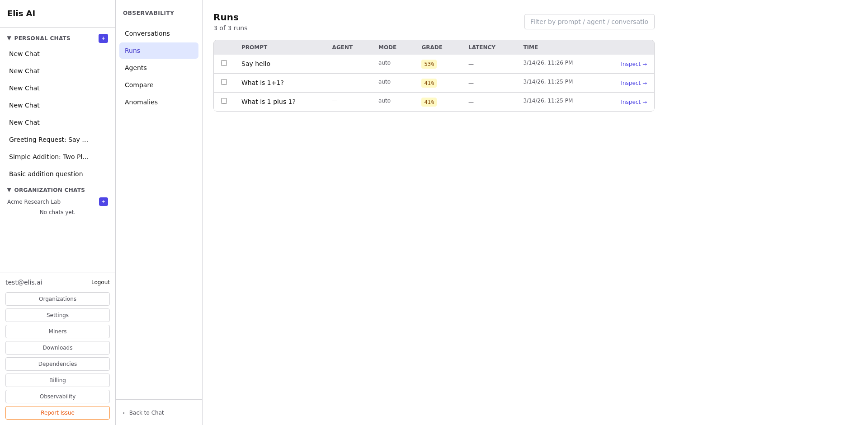The height and width of the screenshot is (425, 868).
Task: Click Logout next to test@elis.ai
Action: [100, 282]
